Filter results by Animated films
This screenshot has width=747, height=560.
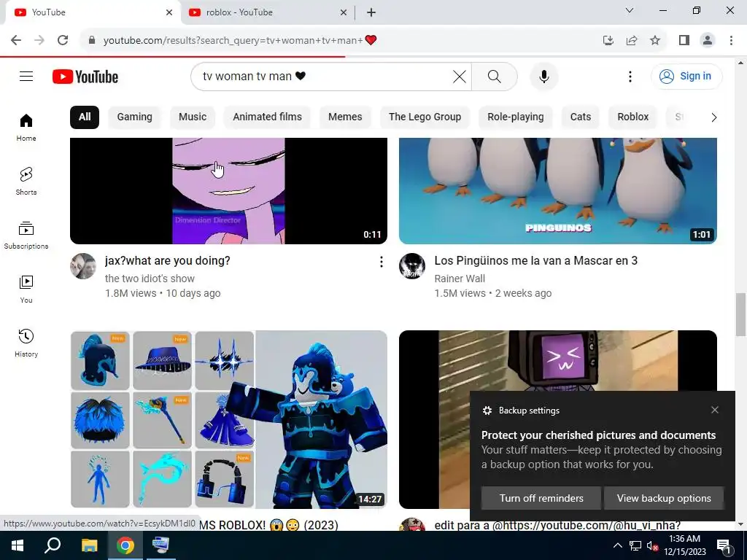[x=267, y=117]
